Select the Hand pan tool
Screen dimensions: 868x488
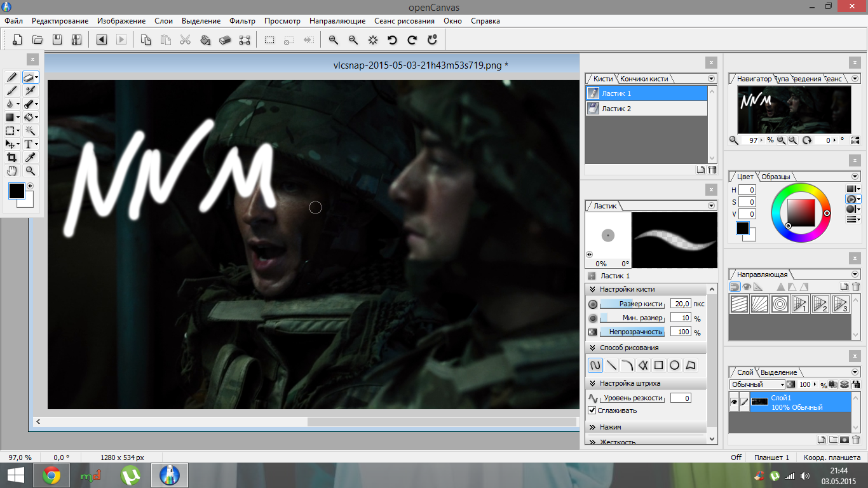tap(11, 171)
